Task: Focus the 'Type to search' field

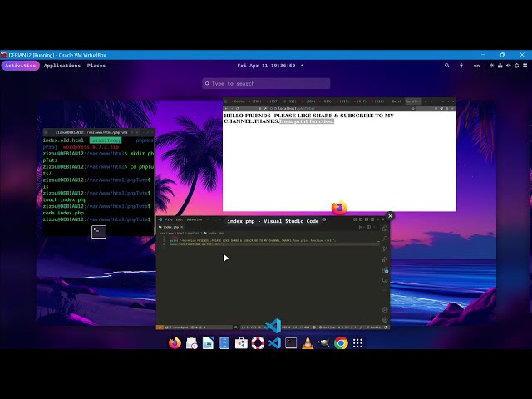Action: pos(266,83)
